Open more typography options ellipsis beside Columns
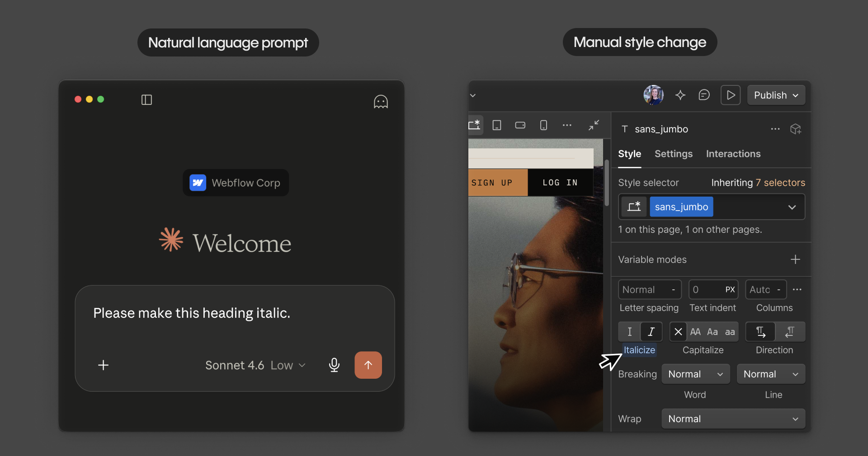 coord(797,290)
